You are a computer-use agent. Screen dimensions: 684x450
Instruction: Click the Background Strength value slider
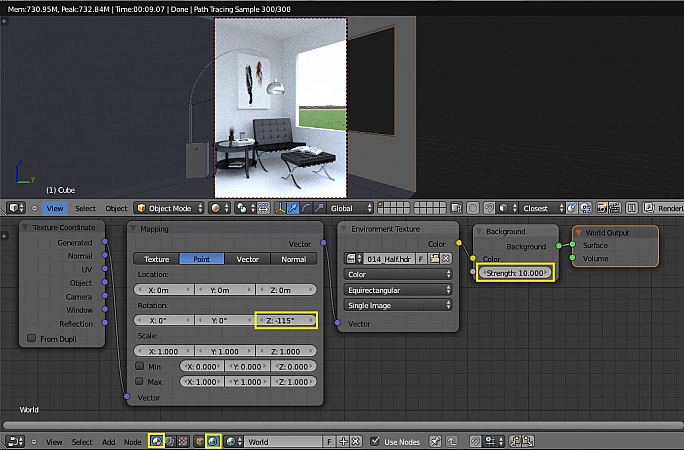[x=514, y=272]
